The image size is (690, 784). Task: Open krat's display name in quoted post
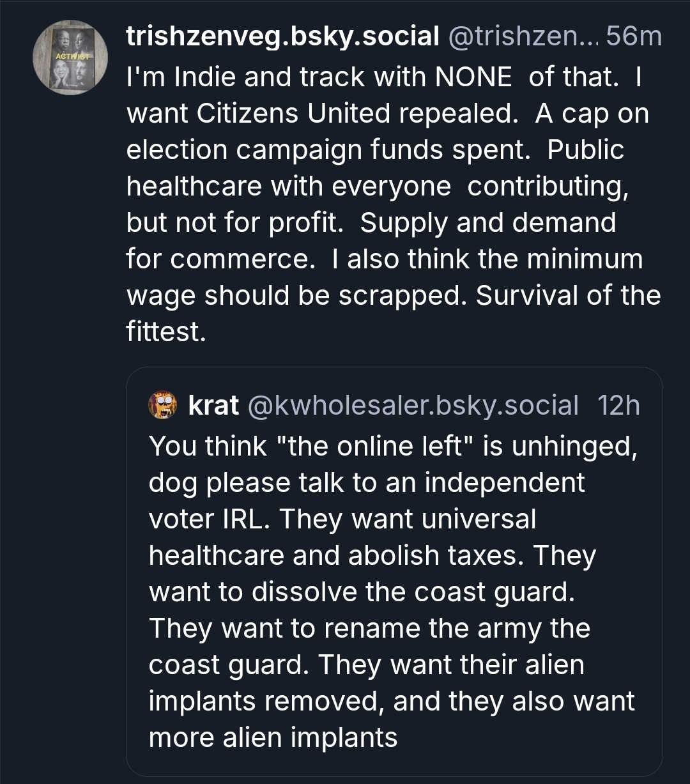pyautogui.click(x=213, y=405)
